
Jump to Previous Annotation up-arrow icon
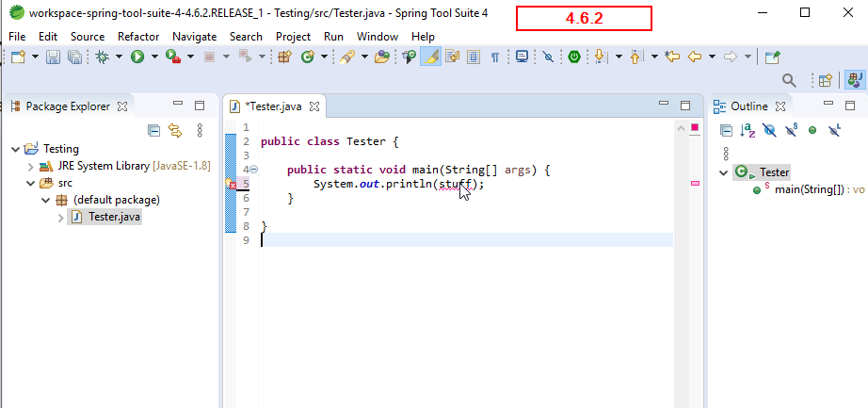point(637,57)
